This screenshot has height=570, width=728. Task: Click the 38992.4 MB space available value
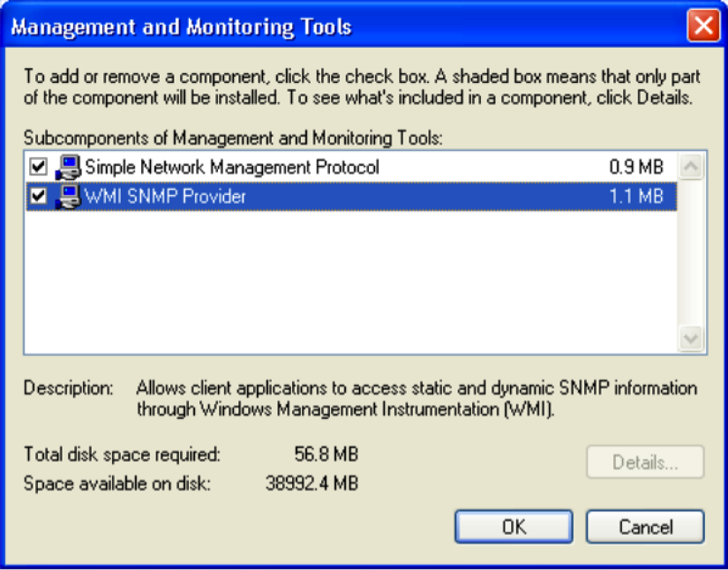pos(311,483)
